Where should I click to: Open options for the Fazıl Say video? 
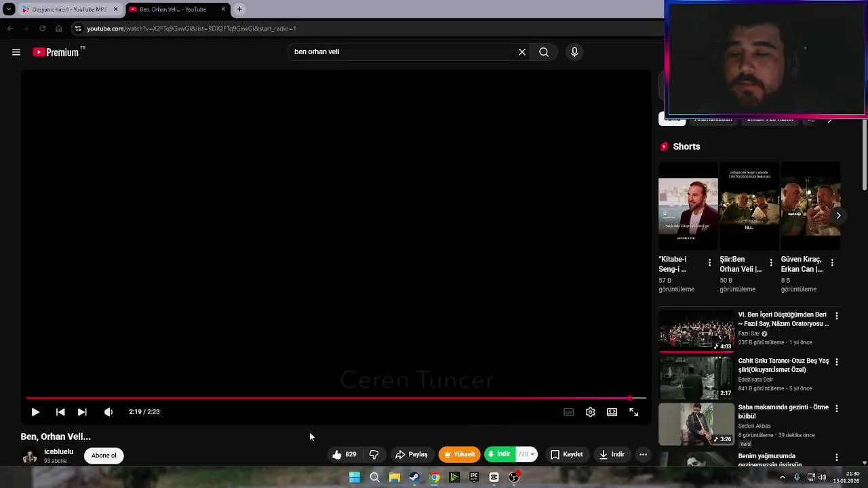click(x=836, y=316)
